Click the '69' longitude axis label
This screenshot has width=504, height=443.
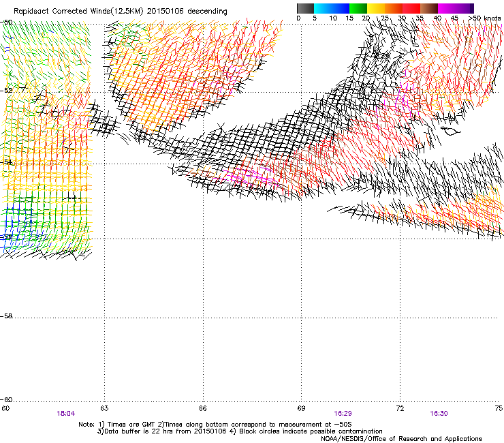coord(301,408)
